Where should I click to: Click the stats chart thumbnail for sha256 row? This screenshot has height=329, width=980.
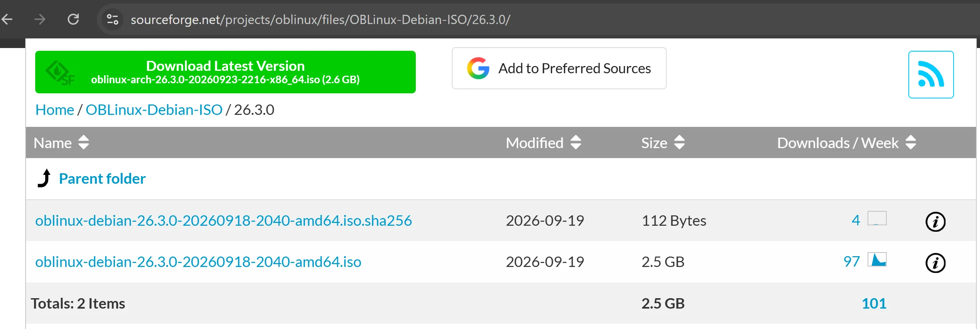click(877, 218)
